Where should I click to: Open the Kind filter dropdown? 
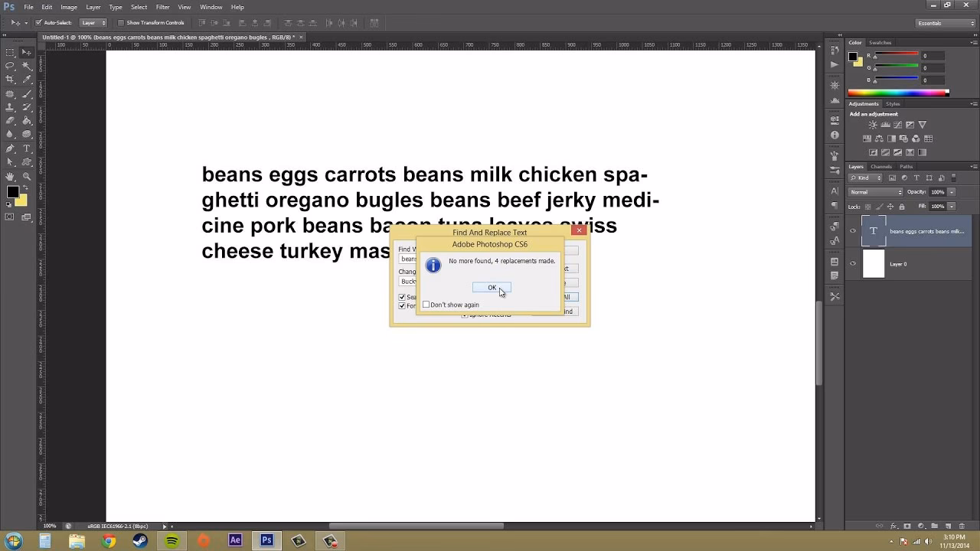pos(865,178)
